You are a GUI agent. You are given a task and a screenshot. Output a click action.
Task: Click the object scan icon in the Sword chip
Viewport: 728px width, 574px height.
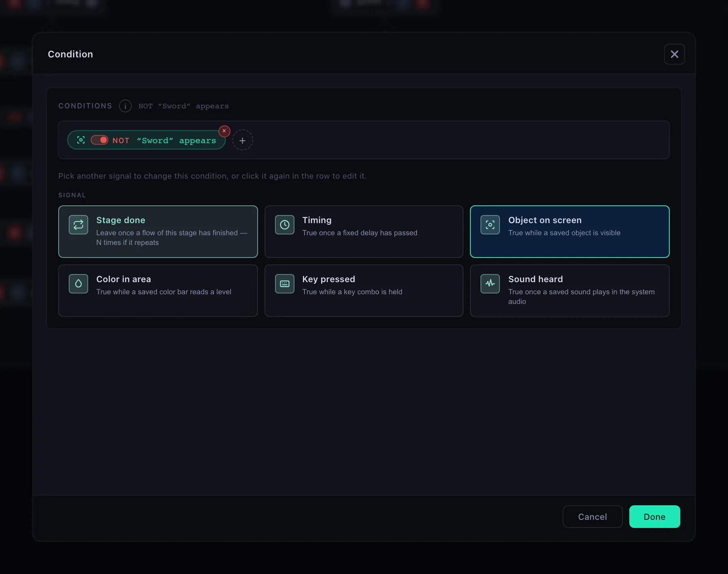pos(81,140)
